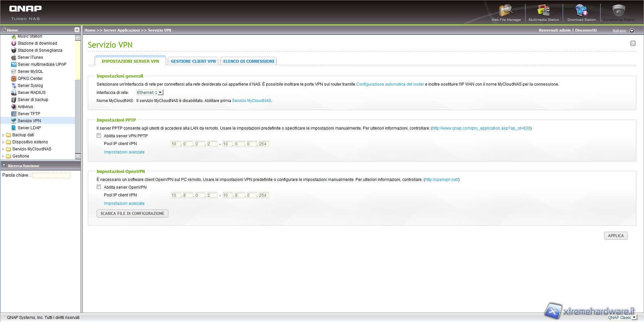Click Scarica File di Configurazione button

132,214
